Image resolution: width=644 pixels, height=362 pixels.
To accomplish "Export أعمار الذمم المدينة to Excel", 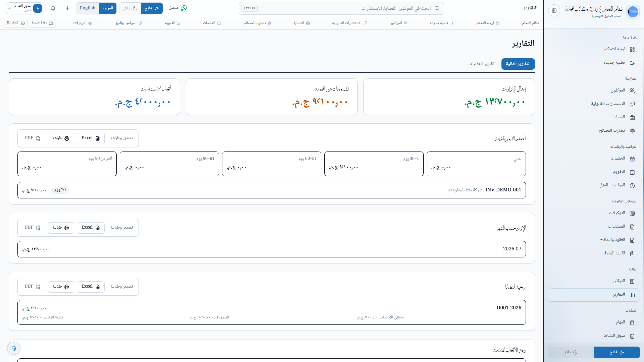I will tap(91, 138).
